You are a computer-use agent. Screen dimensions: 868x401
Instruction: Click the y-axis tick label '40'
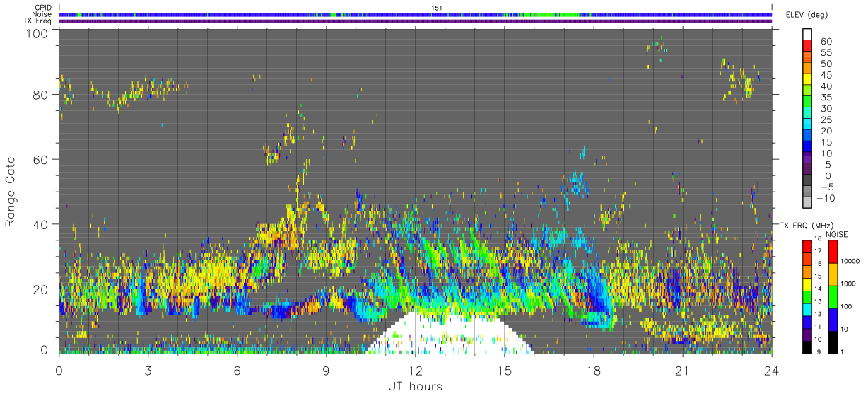point(42,224)
